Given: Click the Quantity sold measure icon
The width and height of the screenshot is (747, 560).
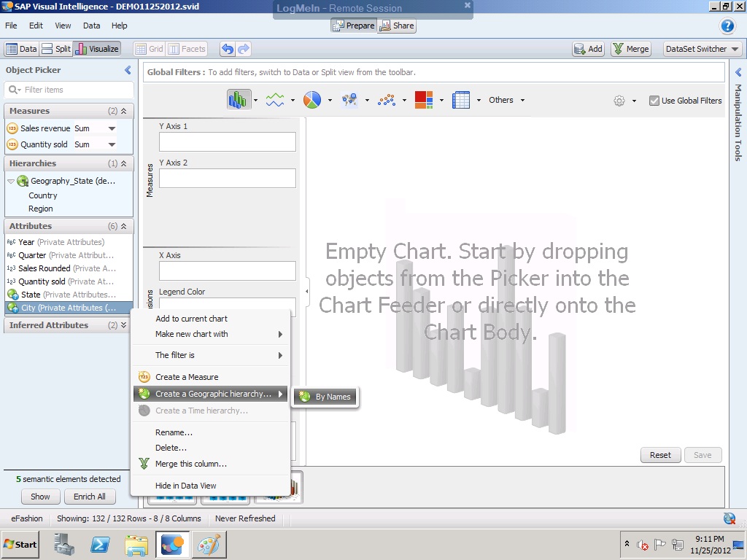Looking at the screenshot, I should [12, 144].
